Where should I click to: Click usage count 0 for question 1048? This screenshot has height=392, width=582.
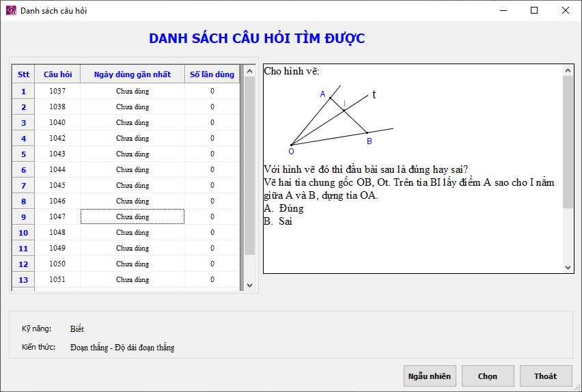coord(212,232)
